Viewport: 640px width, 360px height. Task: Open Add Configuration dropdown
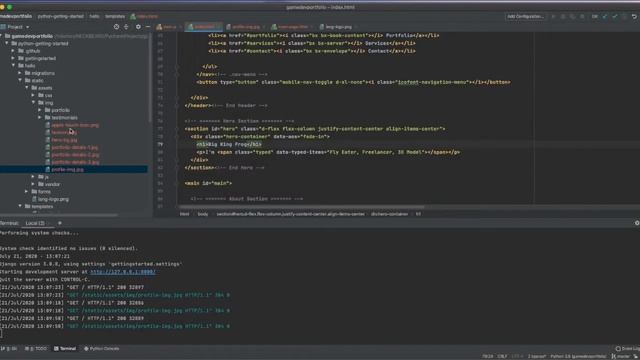point(525,17)
